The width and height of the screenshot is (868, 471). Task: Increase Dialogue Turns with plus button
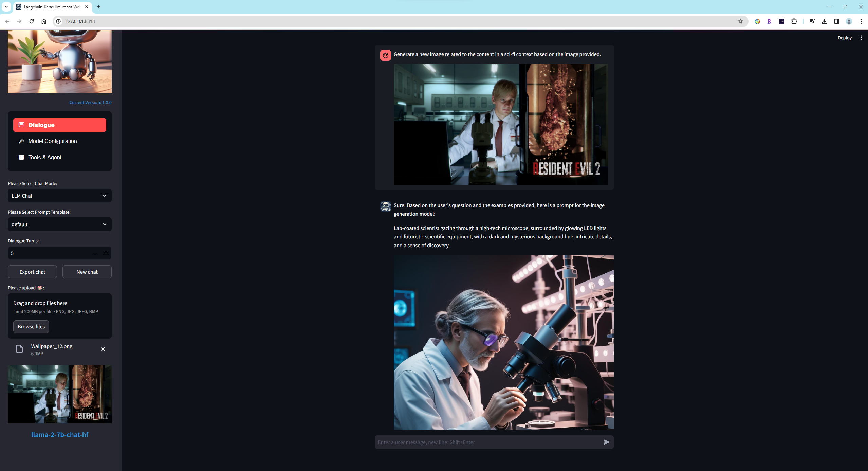(x=106, y=253)
